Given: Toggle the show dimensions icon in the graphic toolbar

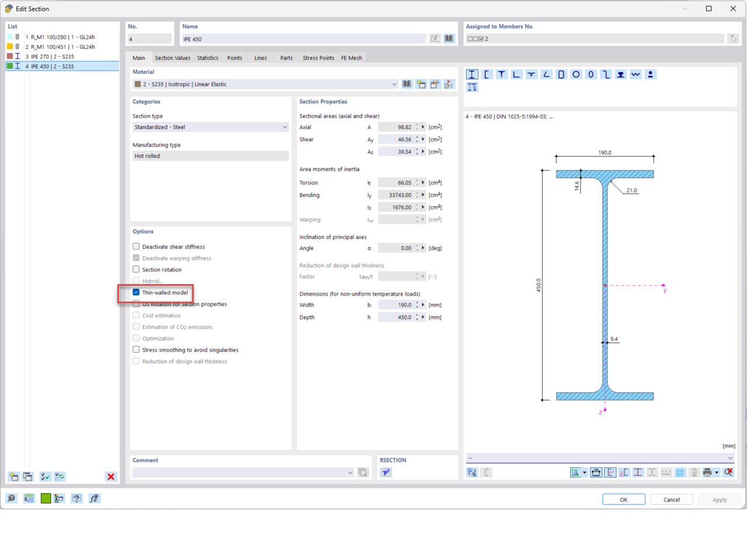Looking at the screenshot, I should click(x=596, y=473).
